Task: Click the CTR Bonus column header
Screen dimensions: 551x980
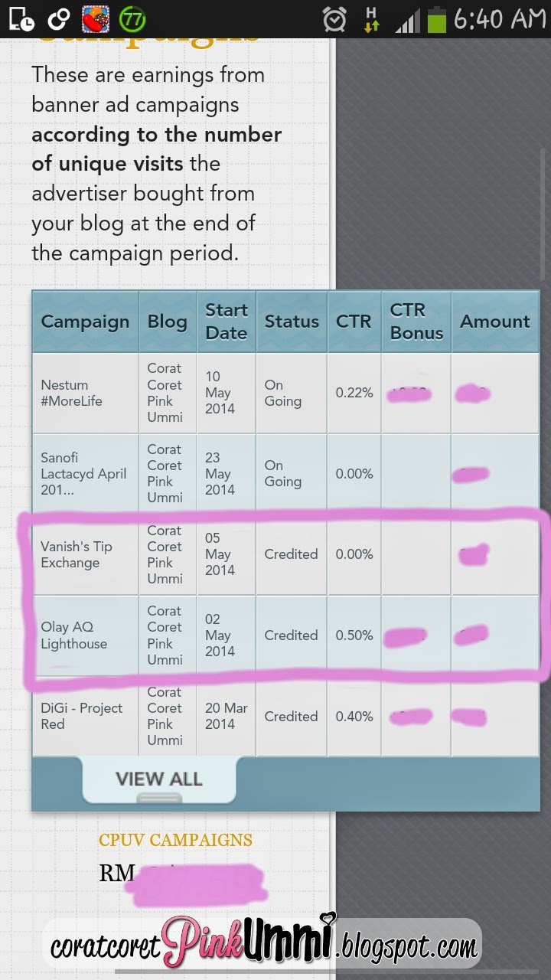Action: click(416, 322)
